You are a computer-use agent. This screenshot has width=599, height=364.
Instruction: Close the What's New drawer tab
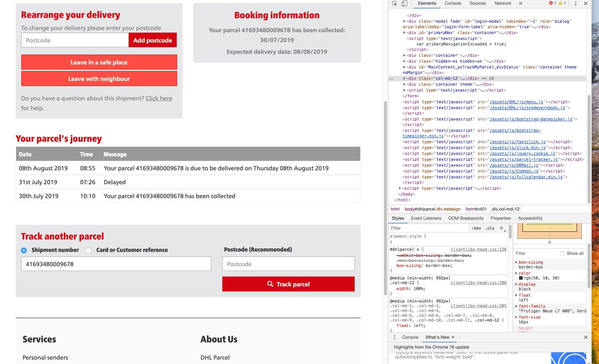point(453,338)
